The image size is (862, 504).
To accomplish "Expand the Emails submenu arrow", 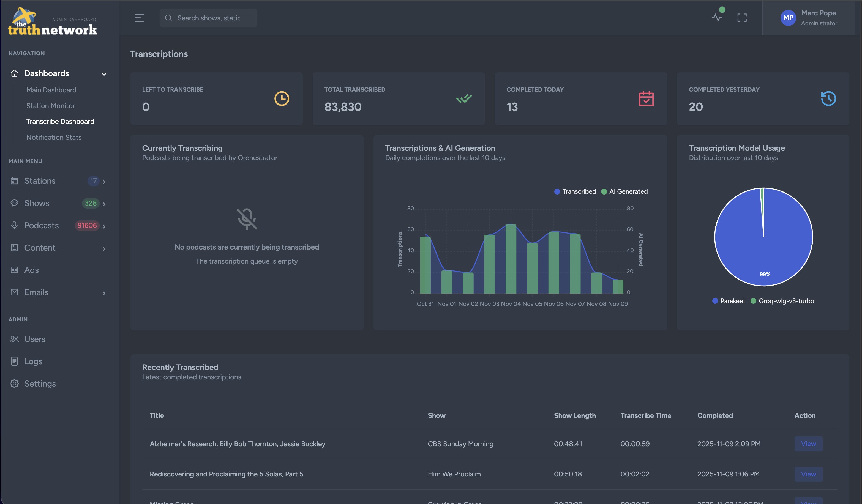I will pyautogui.click(x=104, y=293).
